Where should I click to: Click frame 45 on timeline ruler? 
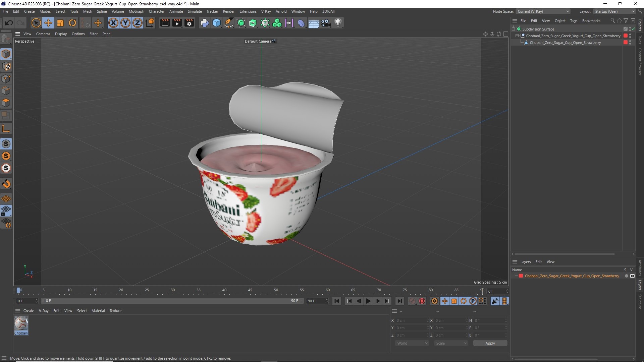point(250,290)
